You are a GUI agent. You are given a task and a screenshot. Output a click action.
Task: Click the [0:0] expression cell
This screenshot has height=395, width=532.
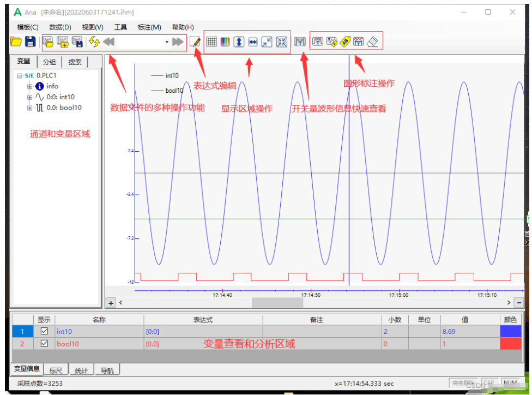(203, 331)
